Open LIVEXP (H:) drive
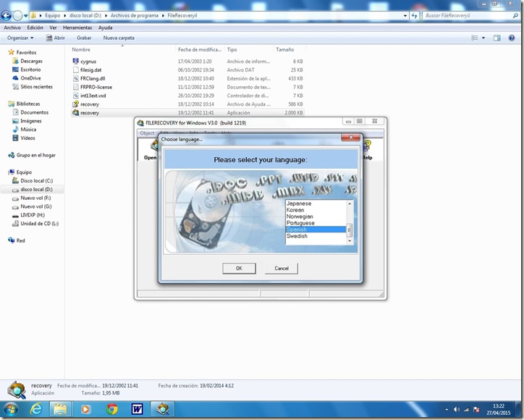Image resolution: width=524 pixels, height=420 pixels. 33,215
